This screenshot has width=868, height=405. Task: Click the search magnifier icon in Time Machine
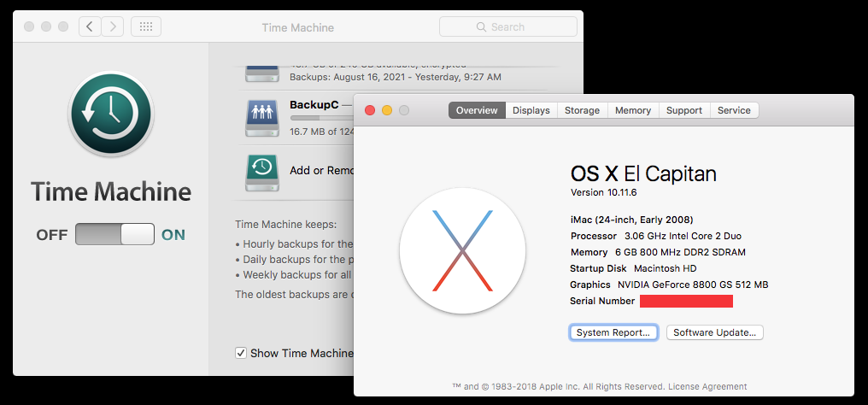(x=481, y=26)
